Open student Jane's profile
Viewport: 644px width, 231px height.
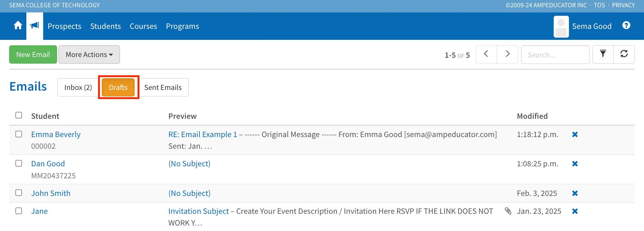click(40, 211)
